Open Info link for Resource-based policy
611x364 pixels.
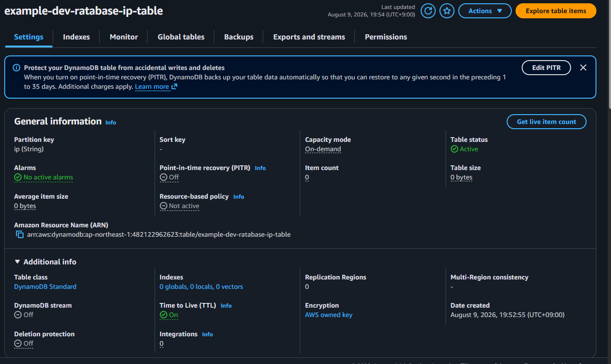click(x=239, y=197)
